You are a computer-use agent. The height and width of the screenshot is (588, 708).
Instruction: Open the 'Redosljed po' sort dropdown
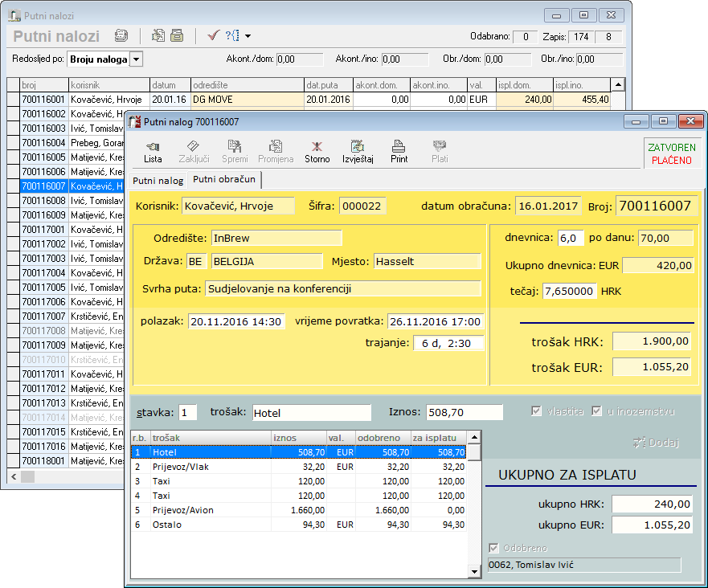[x=136, y=59]
